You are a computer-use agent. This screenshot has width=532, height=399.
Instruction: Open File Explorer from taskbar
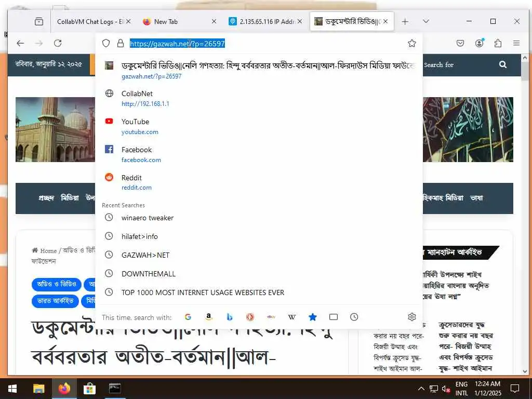click(x=38, y=389)
